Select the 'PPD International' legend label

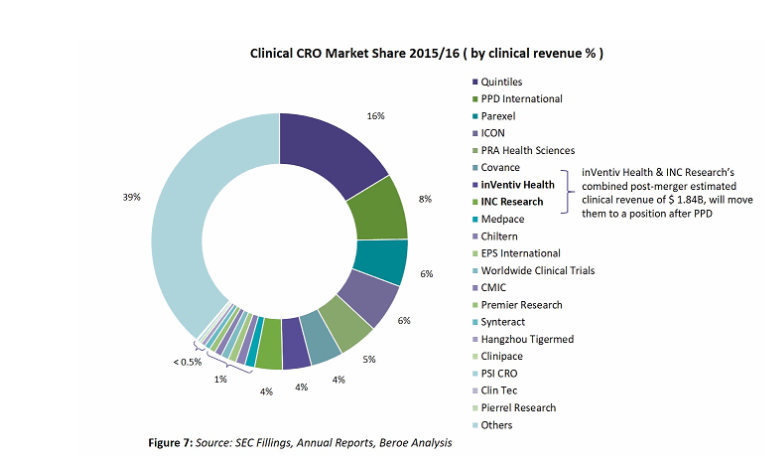pyautogui.click(x=521, y=99)
